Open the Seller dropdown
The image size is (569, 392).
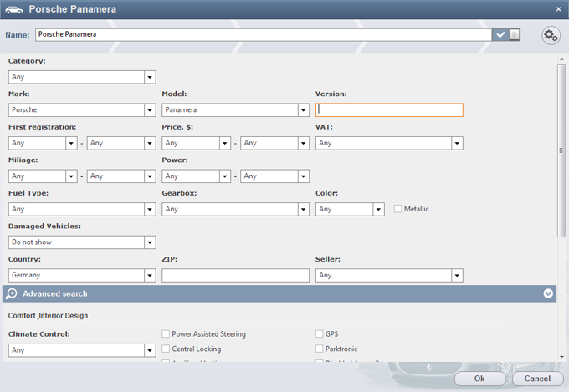point(389,275)
